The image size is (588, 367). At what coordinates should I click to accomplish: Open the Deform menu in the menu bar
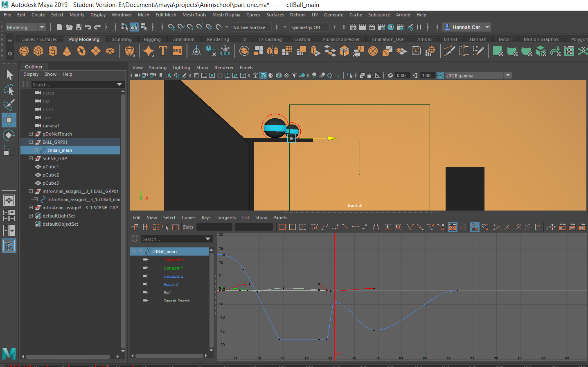(x=297, y=15)
